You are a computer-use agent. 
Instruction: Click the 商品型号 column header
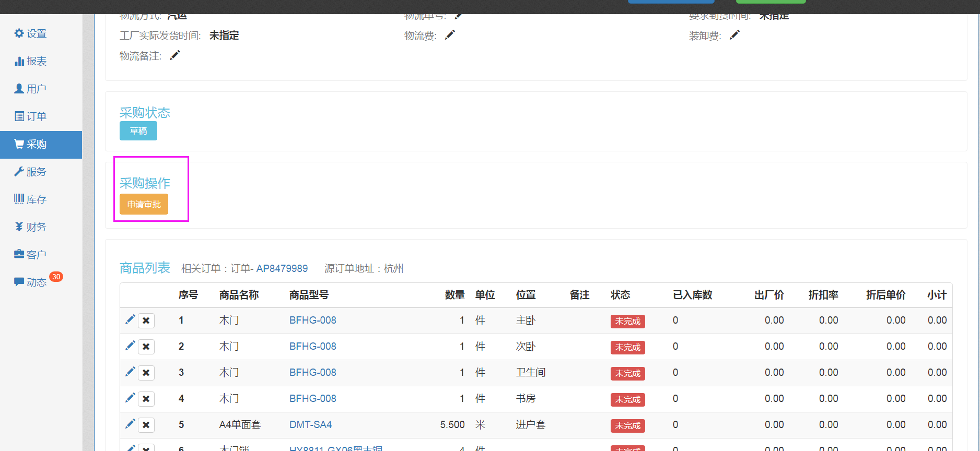point(309,295)
